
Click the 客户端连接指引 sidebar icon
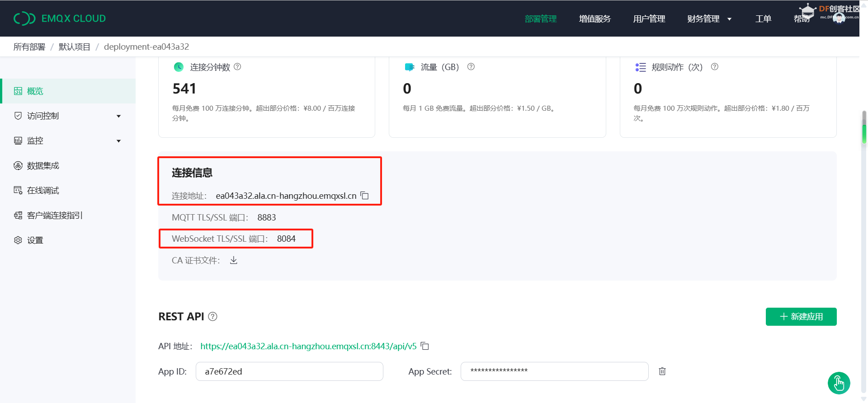click(x=18, y=216)
